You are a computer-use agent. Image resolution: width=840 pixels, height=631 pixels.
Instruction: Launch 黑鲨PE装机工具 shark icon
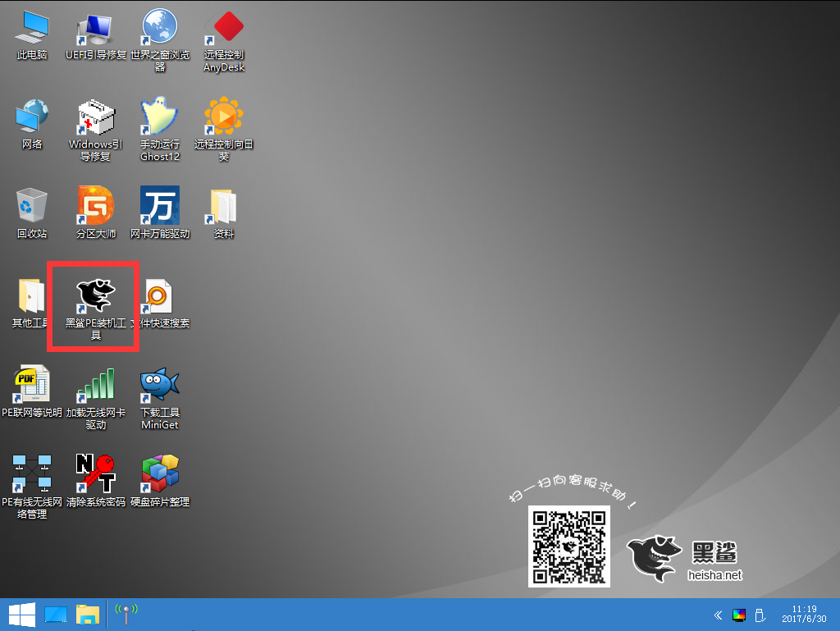96,309
